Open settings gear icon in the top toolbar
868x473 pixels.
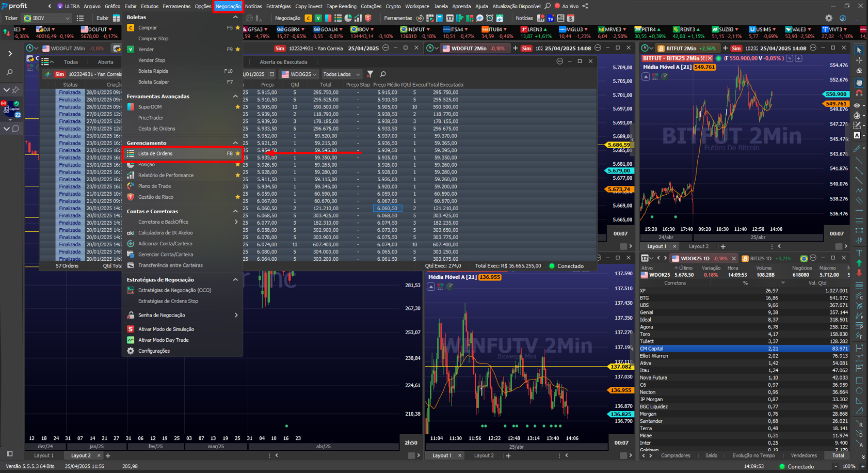pos(829,18)
